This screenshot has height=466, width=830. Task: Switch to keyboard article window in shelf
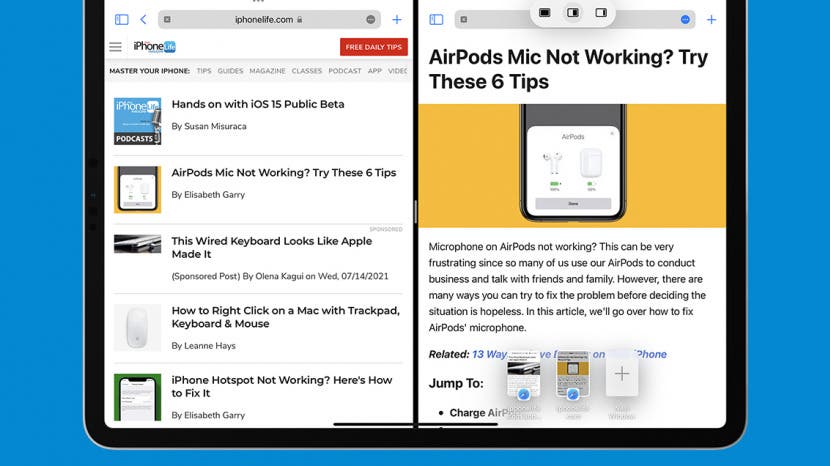pyautogui.click(x=524, y=375)
